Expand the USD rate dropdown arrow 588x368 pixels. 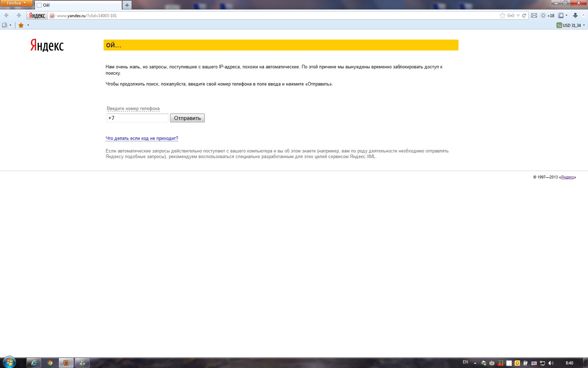coord(584,25)
